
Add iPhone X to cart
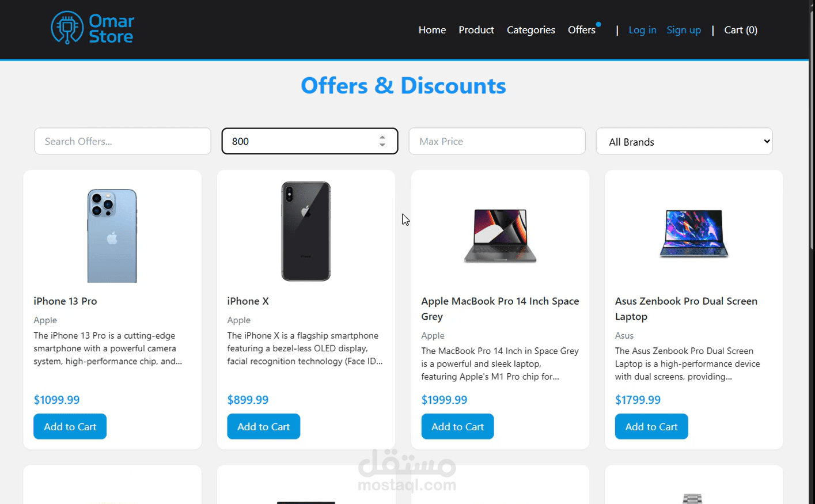[263, 426]
